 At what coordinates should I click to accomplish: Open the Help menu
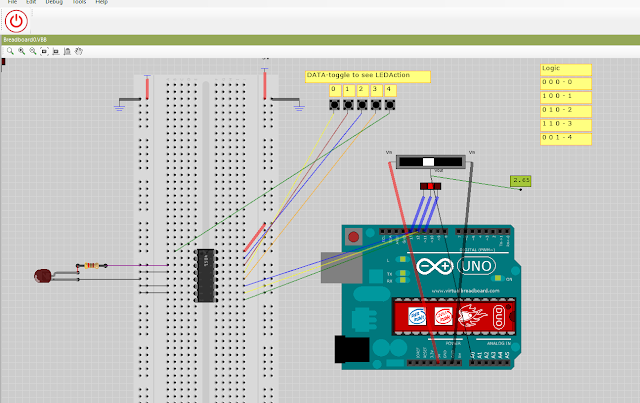click(102, 2)
